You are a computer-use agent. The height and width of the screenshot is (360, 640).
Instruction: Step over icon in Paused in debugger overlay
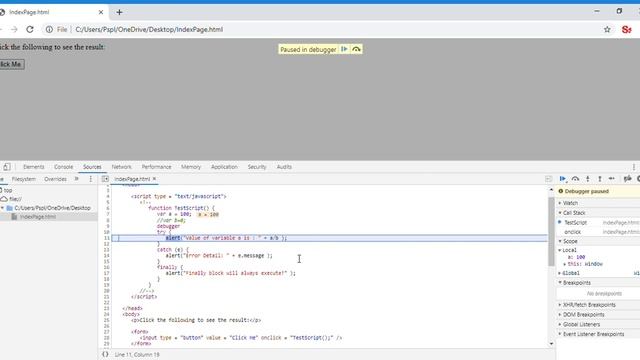356,49
